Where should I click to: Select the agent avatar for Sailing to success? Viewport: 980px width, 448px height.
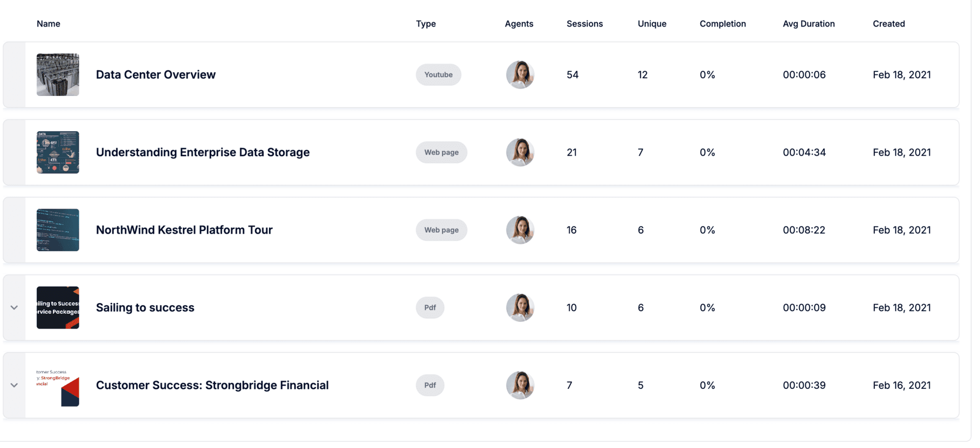click(520, 307)
